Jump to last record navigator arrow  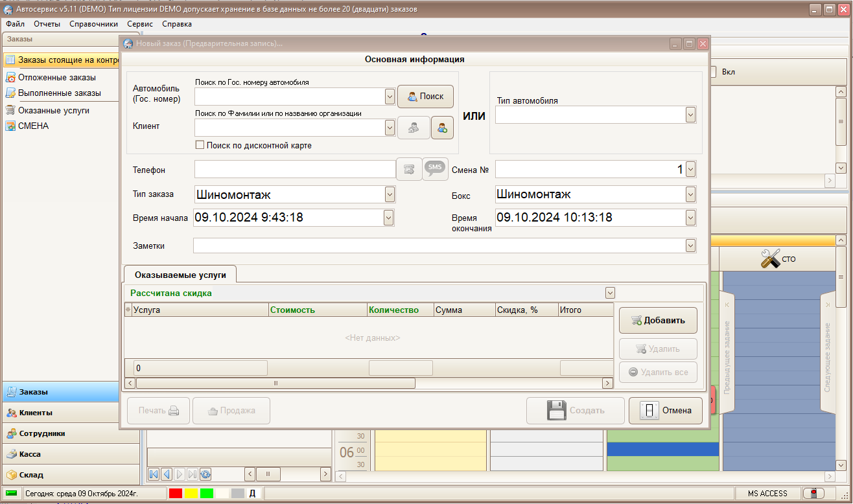[x=193, y=474]
